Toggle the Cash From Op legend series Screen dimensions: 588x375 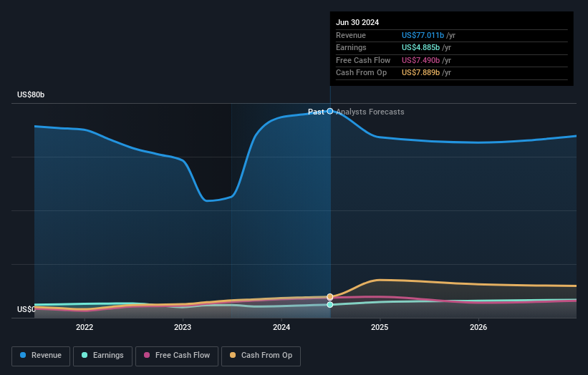[x=261, y=356]
